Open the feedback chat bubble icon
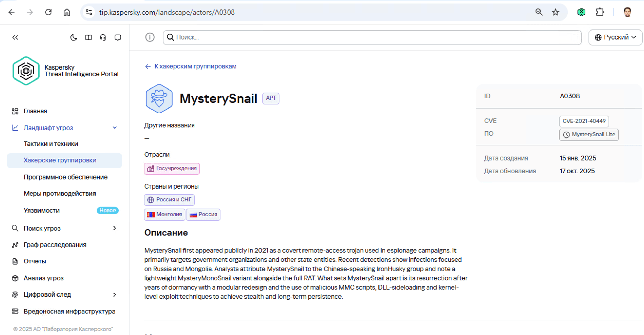The width and height of the screenshot is (644, 335). click(x=118, y=37)
